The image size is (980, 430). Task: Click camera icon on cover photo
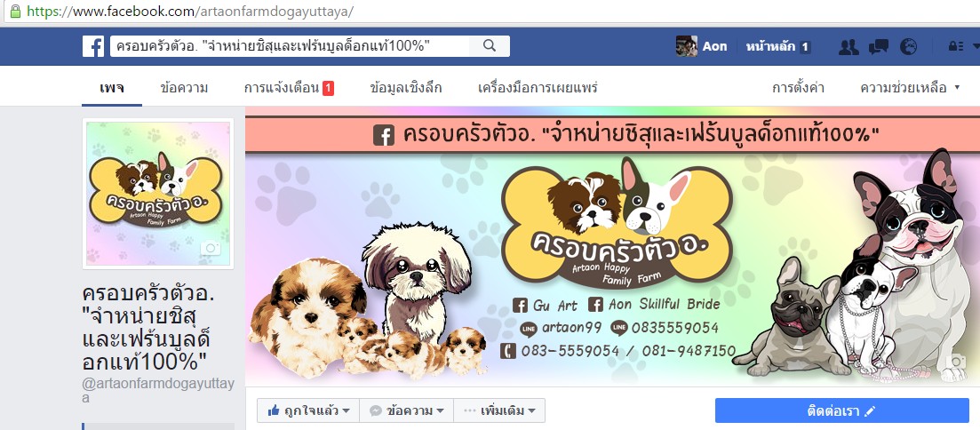[x=958, y=362]
